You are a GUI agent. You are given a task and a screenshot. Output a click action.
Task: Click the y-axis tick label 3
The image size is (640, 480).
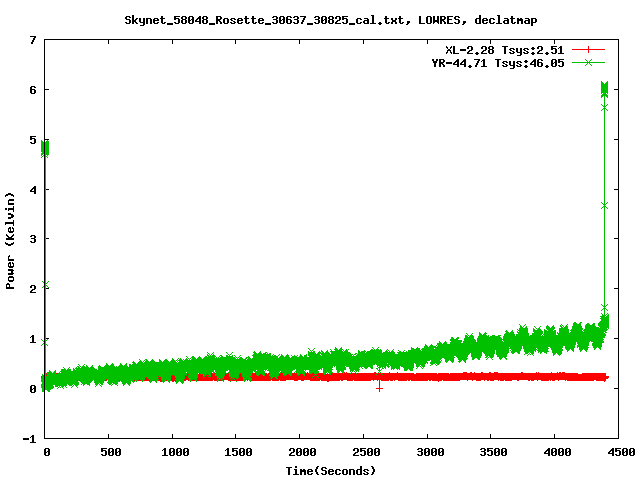[33, 239]
